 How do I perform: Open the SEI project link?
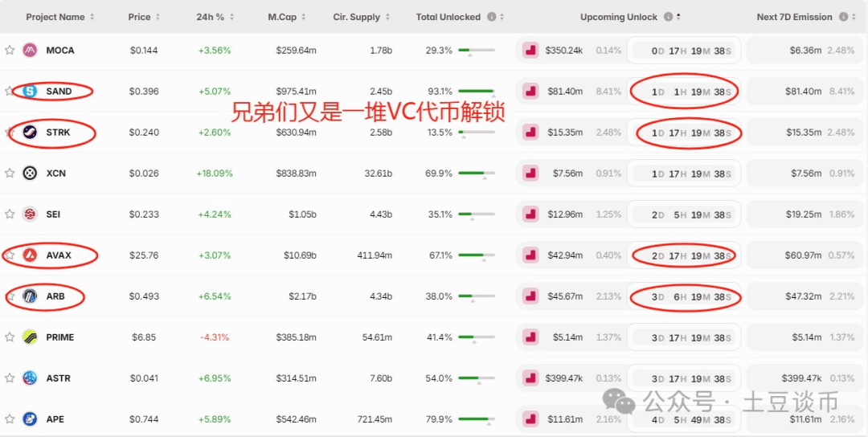coord(53,214)
